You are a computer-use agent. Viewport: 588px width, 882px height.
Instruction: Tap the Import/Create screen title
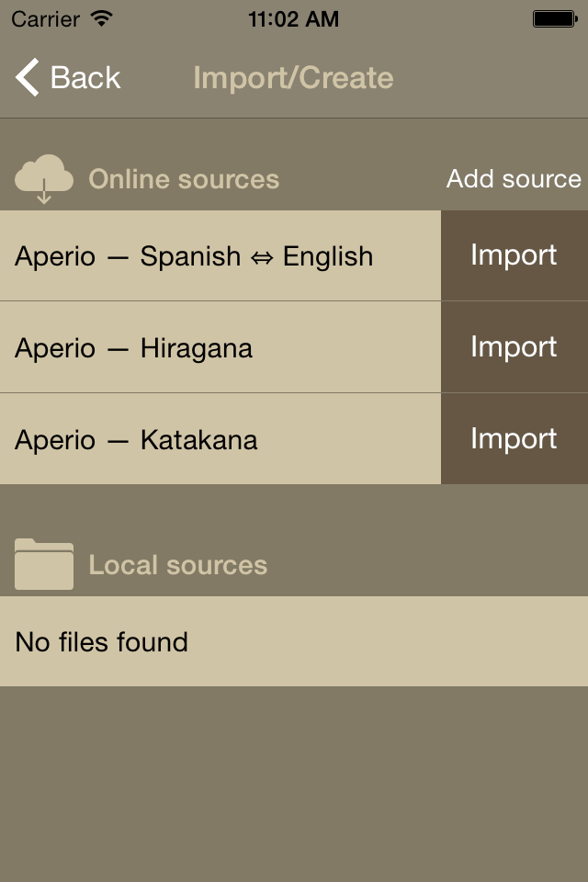click(x=293, y=78)
